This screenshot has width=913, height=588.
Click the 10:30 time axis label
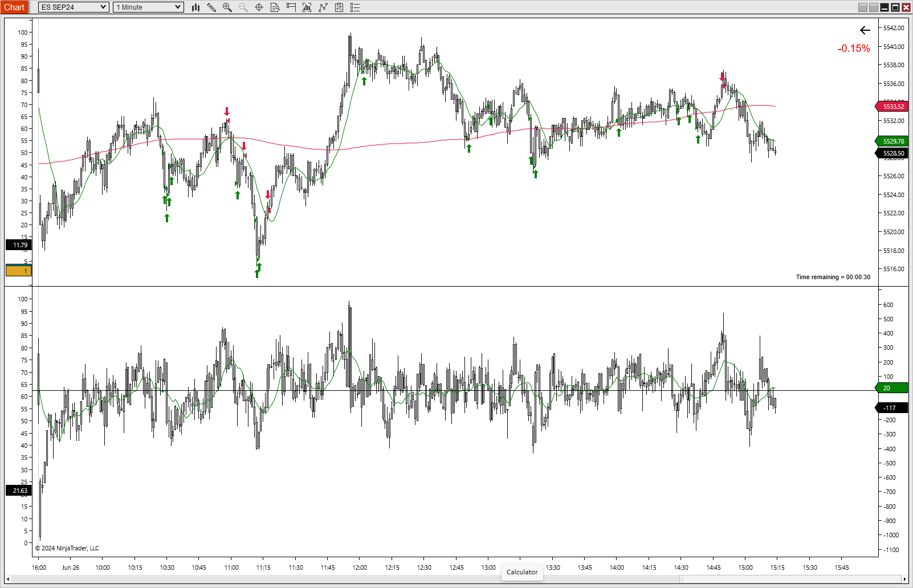point(167,567)
